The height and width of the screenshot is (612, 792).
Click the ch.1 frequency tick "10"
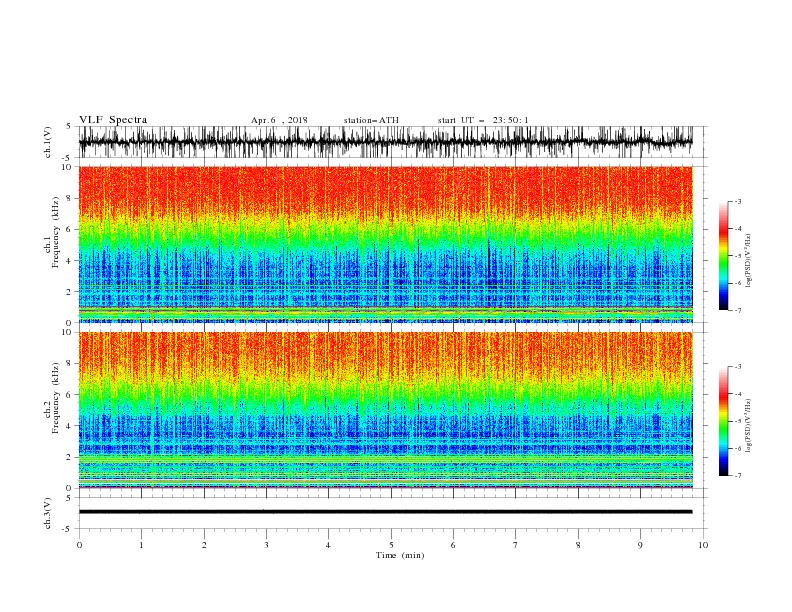[x=67, y=167]
